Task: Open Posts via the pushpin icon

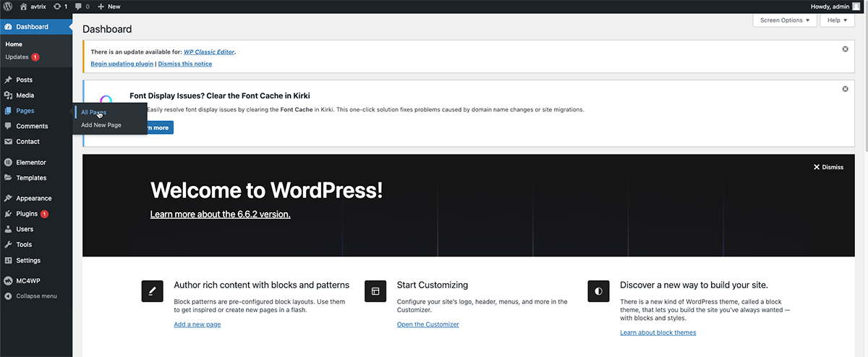Action: (8, 80)
